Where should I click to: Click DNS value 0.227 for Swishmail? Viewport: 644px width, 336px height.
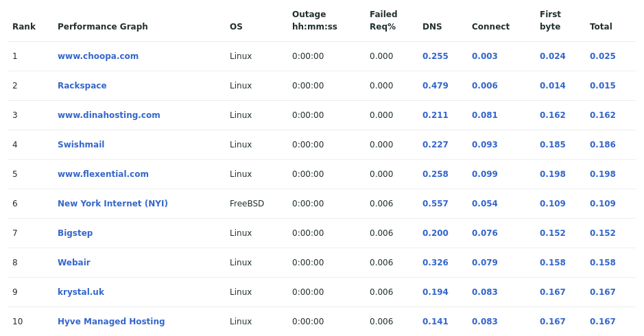(x=436, y=145)
